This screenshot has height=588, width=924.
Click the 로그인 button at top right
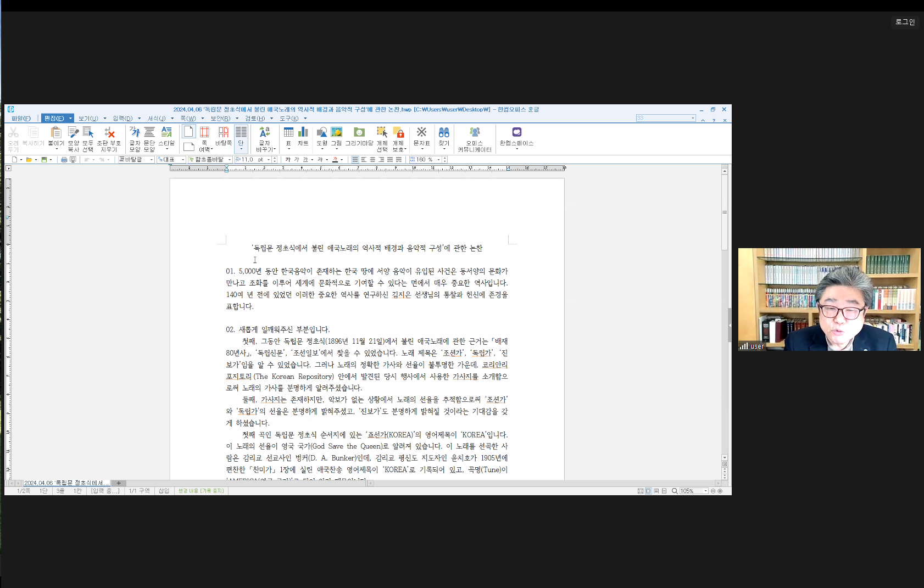[905, 22]
